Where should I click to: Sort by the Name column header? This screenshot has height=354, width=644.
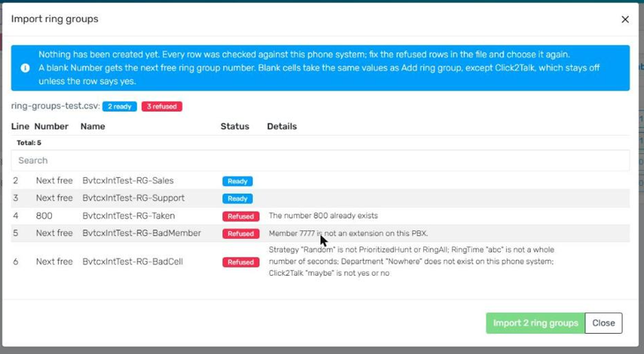pyautogui.click(x=93, y=127)
